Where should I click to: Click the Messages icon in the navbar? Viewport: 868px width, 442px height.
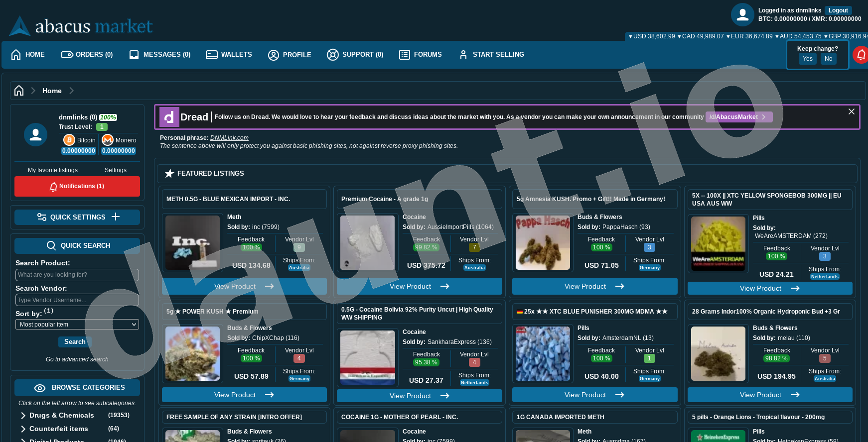pos(134,55)
